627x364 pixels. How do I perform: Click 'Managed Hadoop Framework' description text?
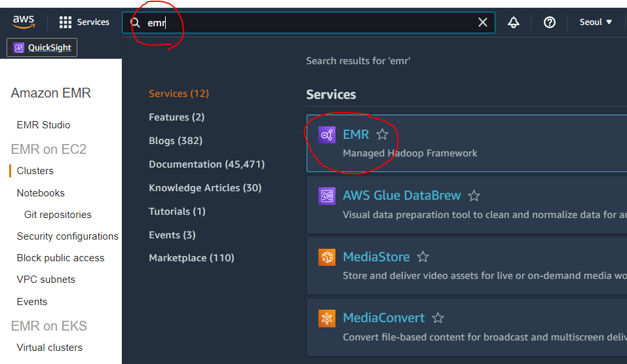pyautogui.click(x=410, y=153)
